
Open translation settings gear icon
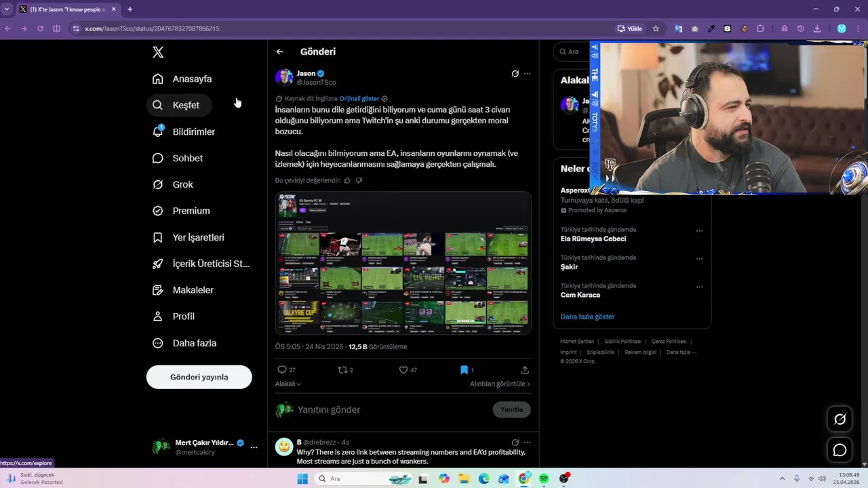(x=384, y=99)
